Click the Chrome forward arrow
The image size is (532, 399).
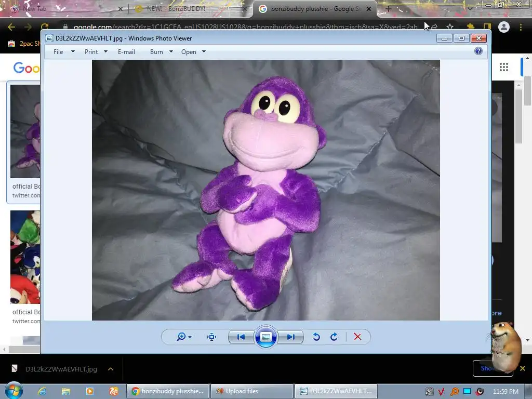pyautogui.click(x=28, y=27)
